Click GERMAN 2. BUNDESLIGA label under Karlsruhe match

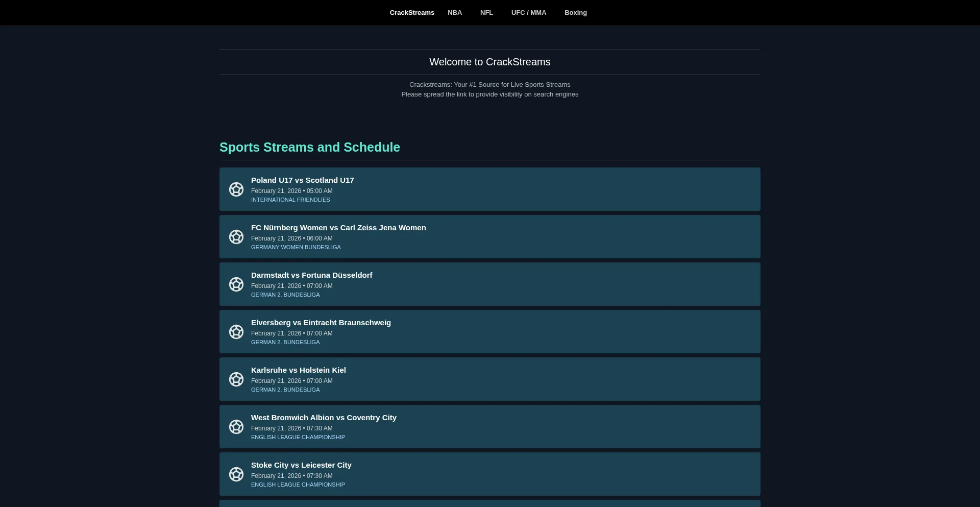[x=285, y=390]
